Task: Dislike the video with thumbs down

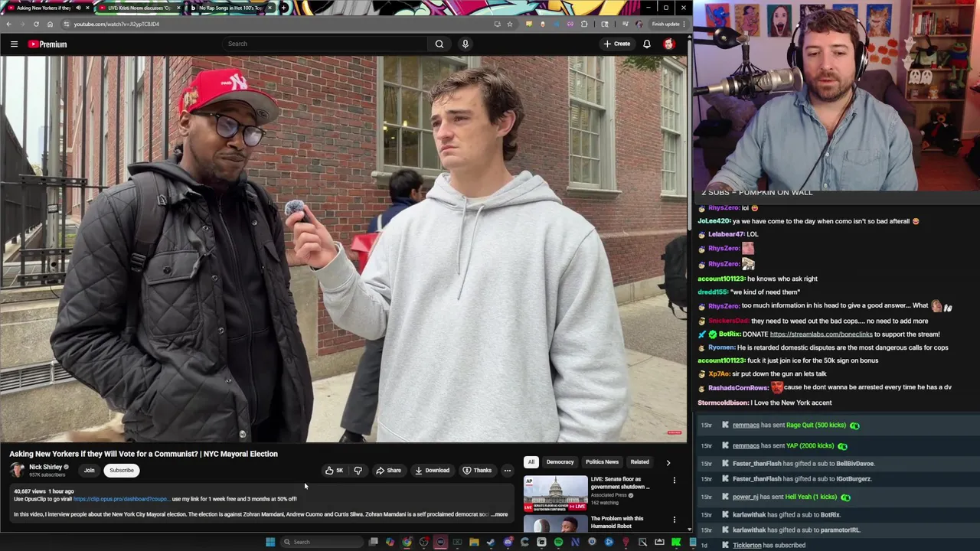Action: point(358,471)
